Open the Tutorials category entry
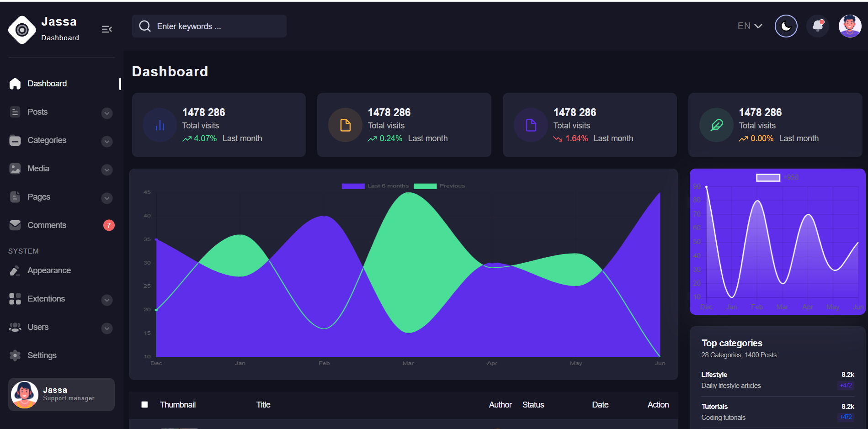The image size is (868, 429). click(x=714, y=406)
